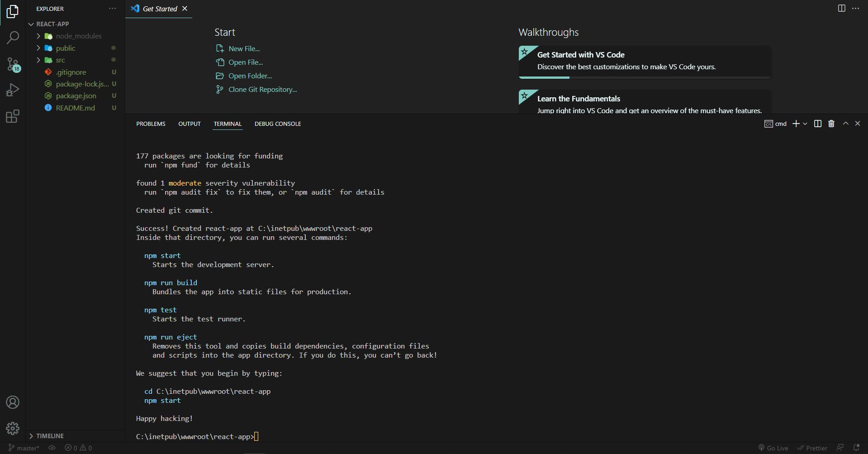Click the Open File... link

pos(245,62)
